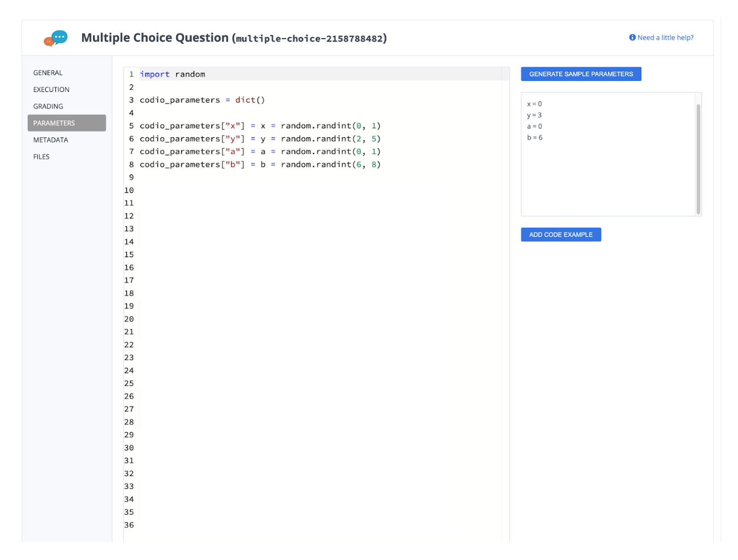Click line number 5 in the code editor

131,125
